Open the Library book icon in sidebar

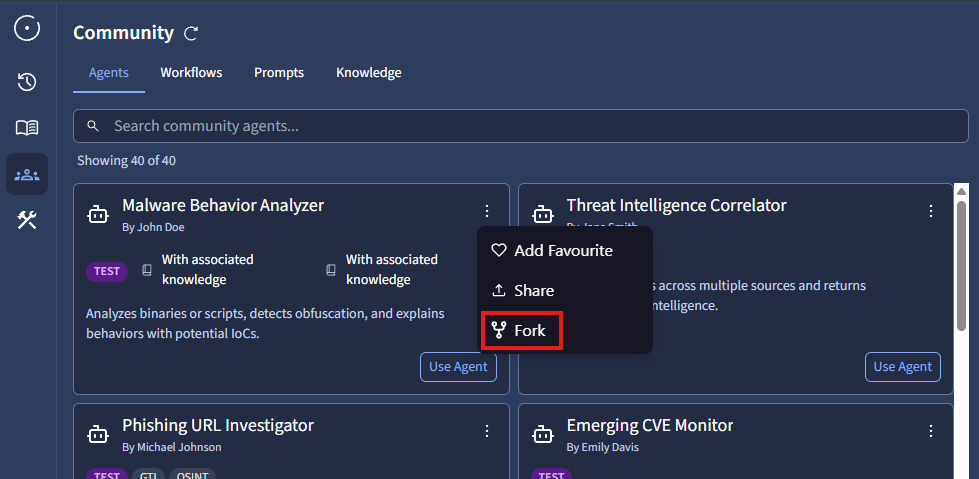27,128
